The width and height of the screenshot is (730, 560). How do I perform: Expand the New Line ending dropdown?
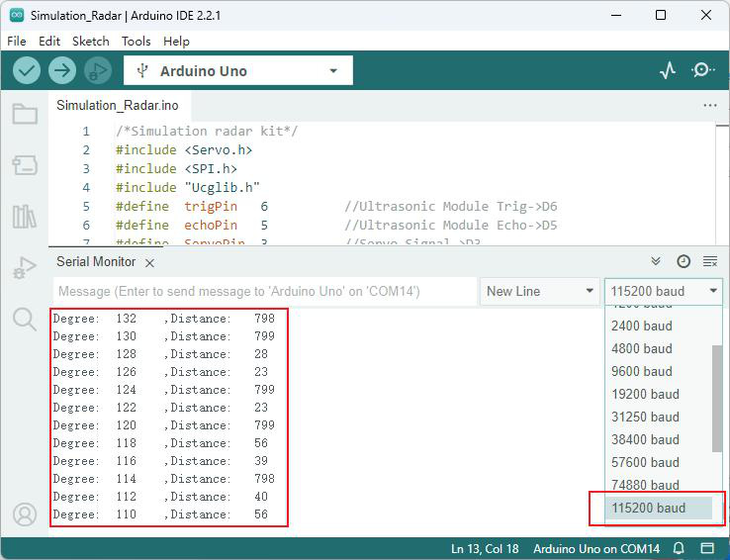[x=539, y=292]
